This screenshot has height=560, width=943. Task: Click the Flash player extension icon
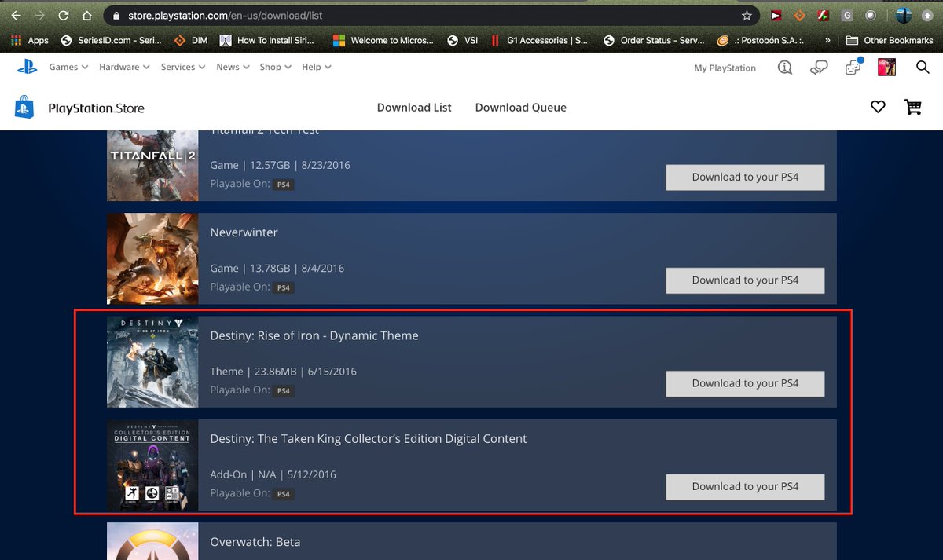[824, 15]
